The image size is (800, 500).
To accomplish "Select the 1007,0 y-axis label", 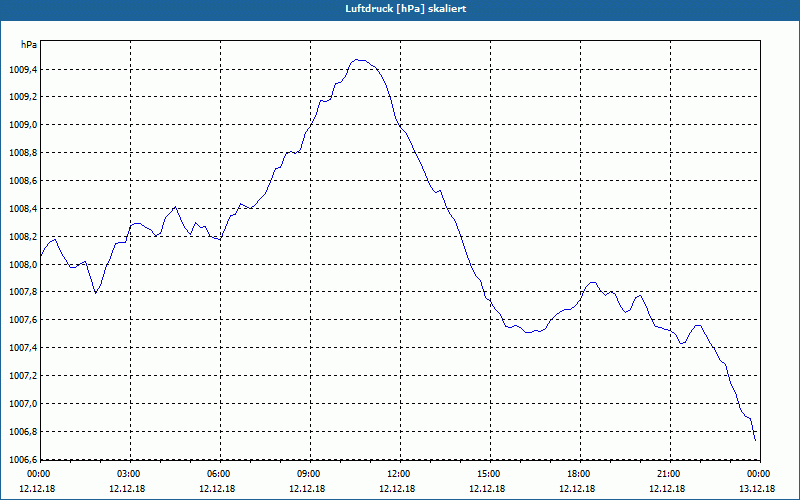I will [23, 404].
